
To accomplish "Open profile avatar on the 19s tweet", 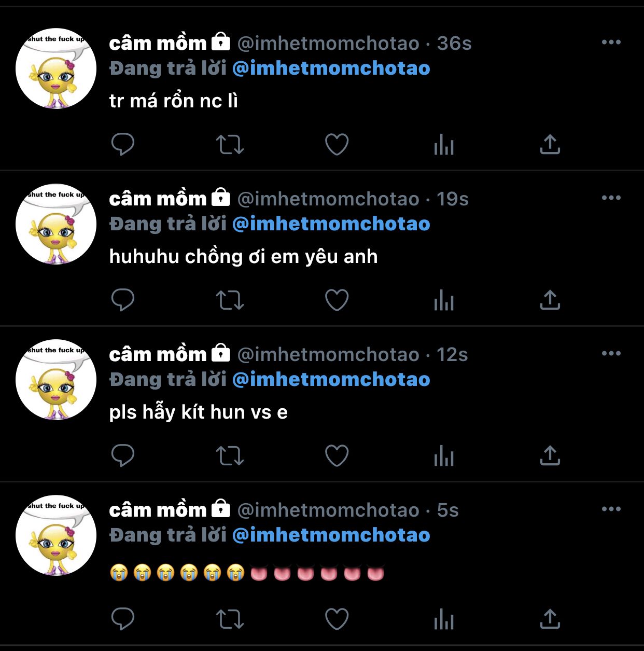I will tap(56, 224).
